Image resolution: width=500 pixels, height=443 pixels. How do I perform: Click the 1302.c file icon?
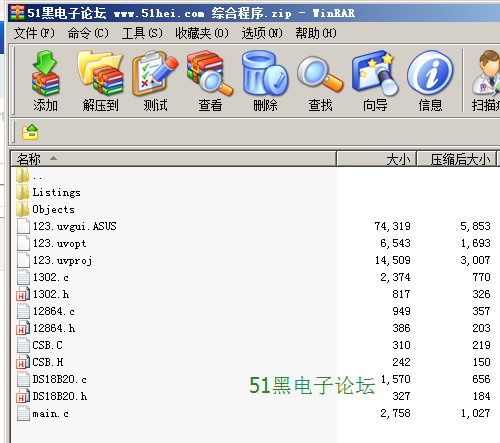[23, 277]
